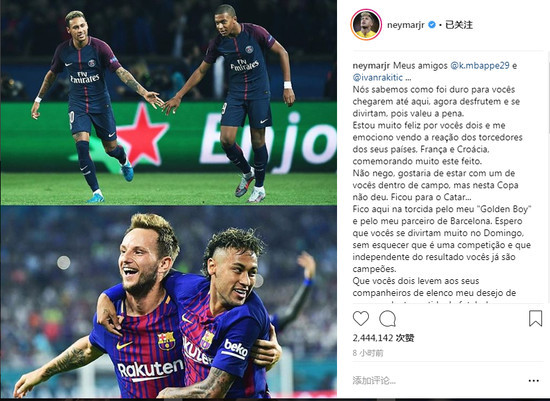
Task: Focus the 添加评论 comment input field
Action: coord(437,381)
